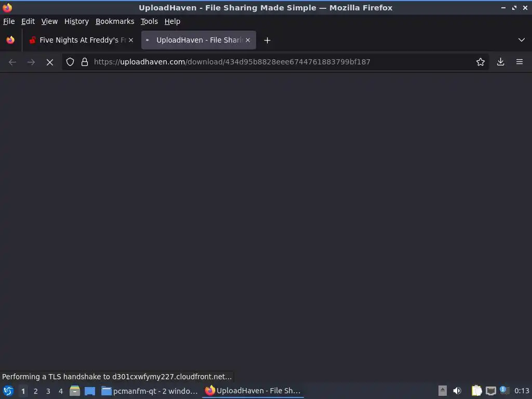This screenshot has height=399, width=532.
Task: Click the blue show desktop icon
Action: 90,391
